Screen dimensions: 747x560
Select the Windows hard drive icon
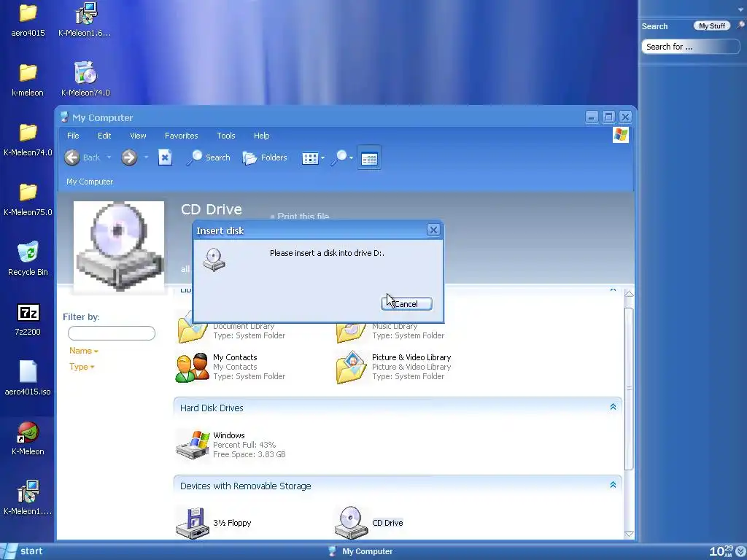193,445
